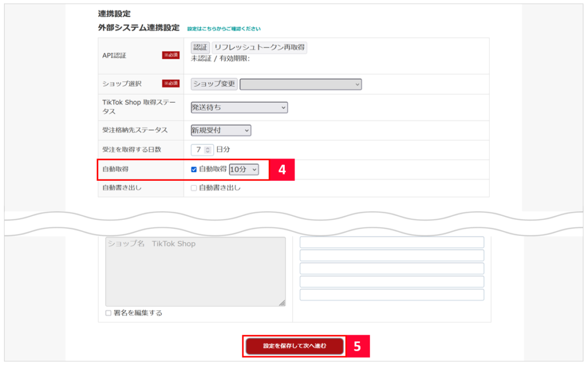588x365 pixels.
Task: Click the fourth empty text field beside the signature
Action: click(x=392, y=282)
